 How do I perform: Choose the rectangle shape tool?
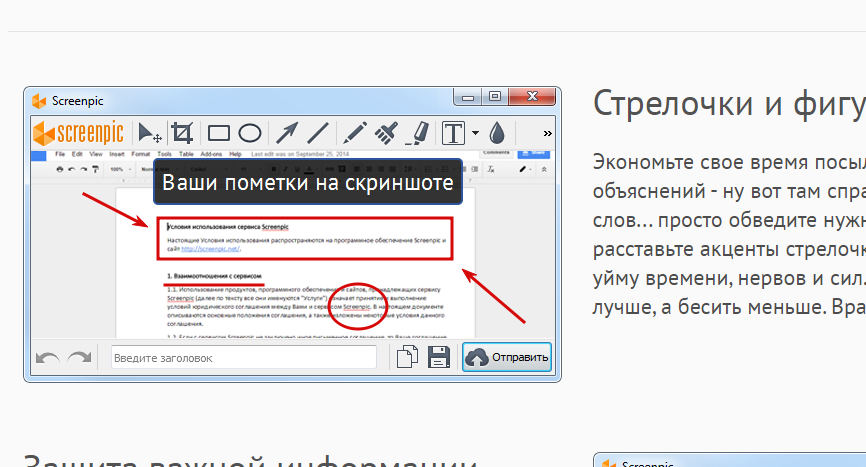[x=219, y=133]
